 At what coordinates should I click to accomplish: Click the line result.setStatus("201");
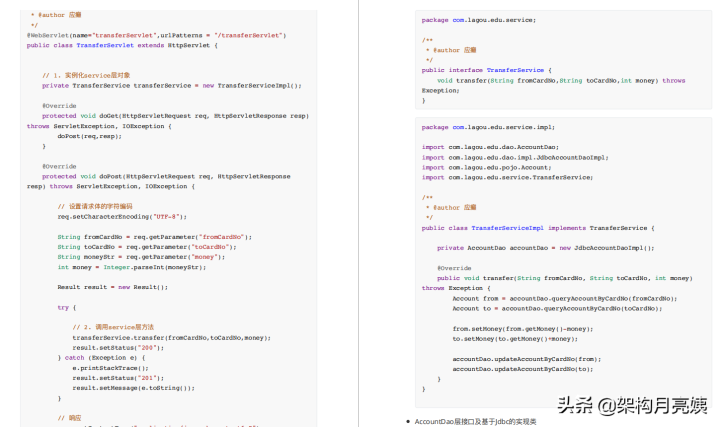pos(118,378)
